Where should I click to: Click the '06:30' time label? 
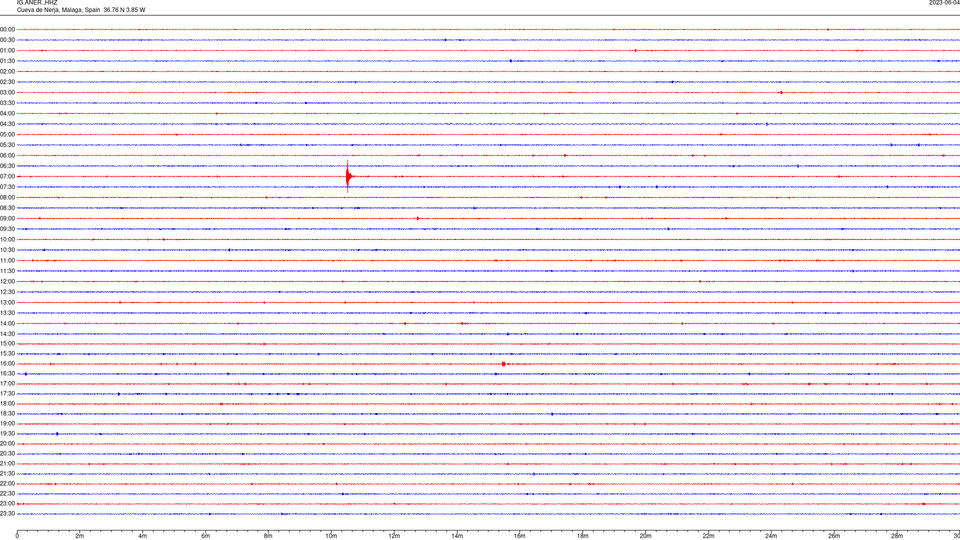7,166
